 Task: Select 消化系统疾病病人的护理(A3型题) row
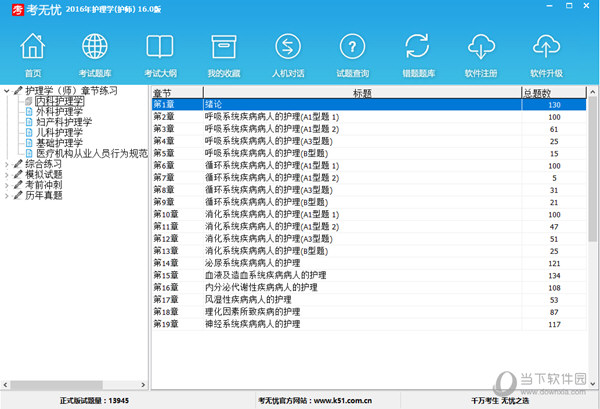(x=369, y=239)
